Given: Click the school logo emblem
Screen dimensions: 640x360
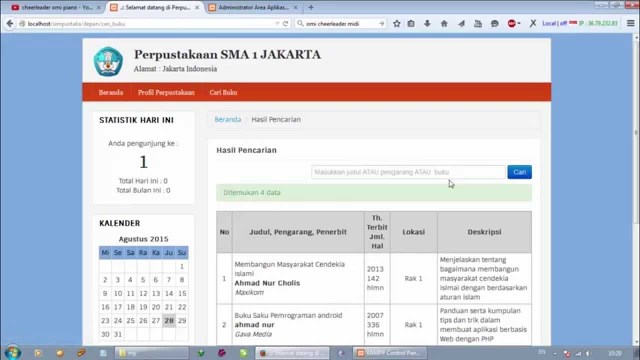Looking at the screenshot, I should tap(108, 62).
